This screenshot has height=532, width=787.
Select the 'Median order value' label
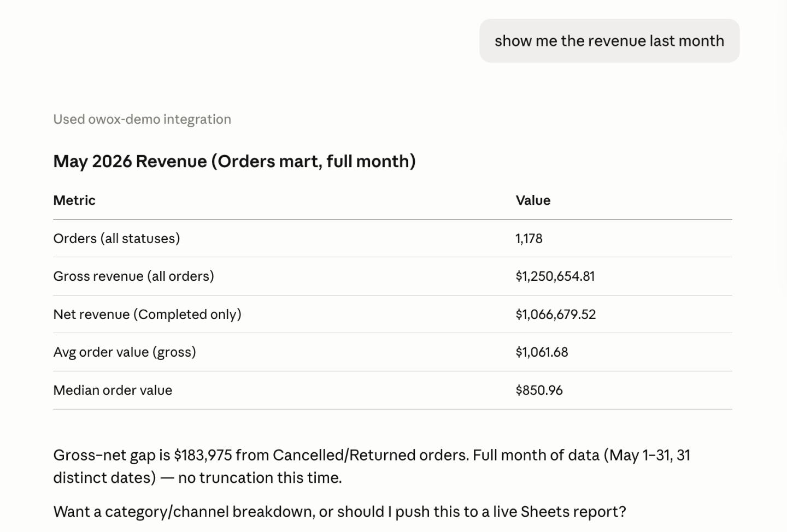[x=113, y=391]
